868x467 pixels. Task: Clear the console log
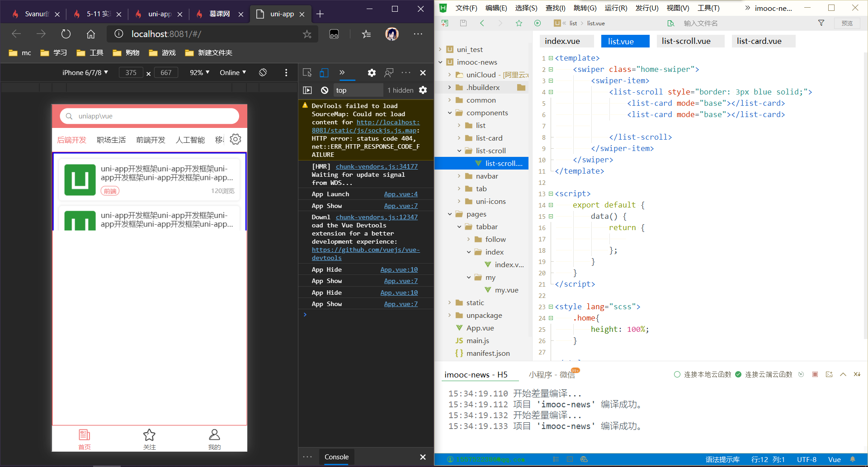(325, 90)
